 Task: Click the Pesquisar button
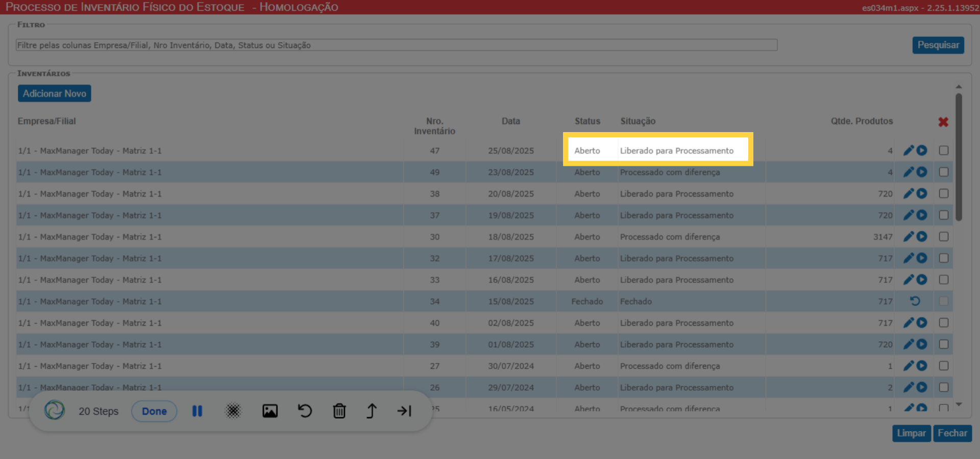pos(938,45)
